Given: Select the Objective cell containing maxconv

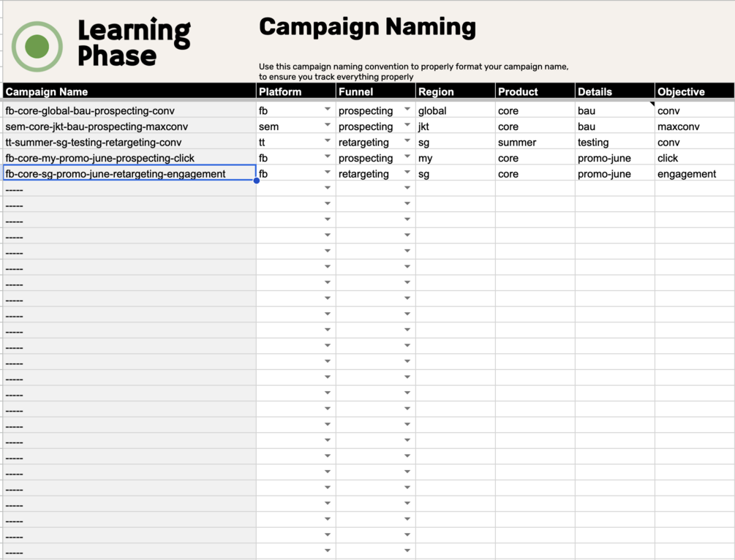Looking at the screenshot, I should click(x=694, y=126).
